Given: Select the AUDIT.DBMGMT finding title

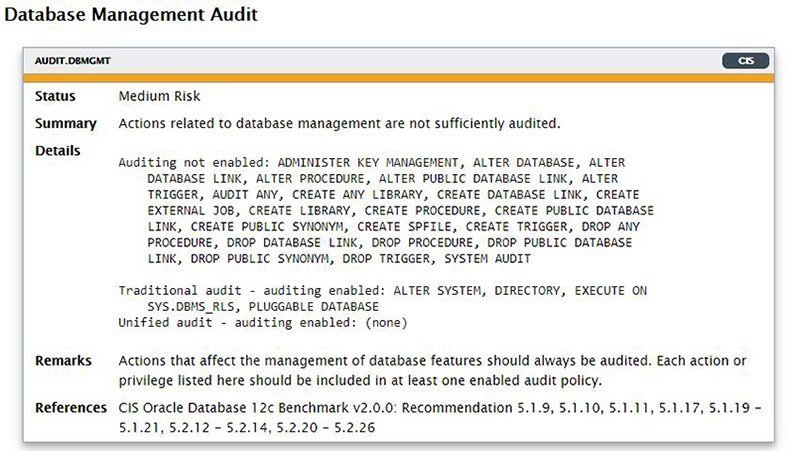Looking at the screenshot, I should [x=73, y=60].
